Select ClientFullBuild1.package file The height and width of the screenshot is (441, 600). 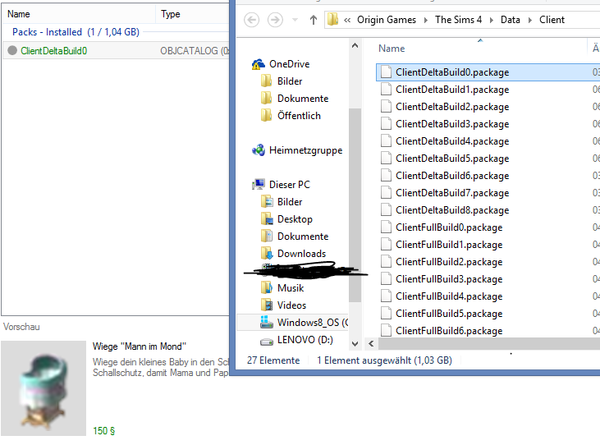449,245
